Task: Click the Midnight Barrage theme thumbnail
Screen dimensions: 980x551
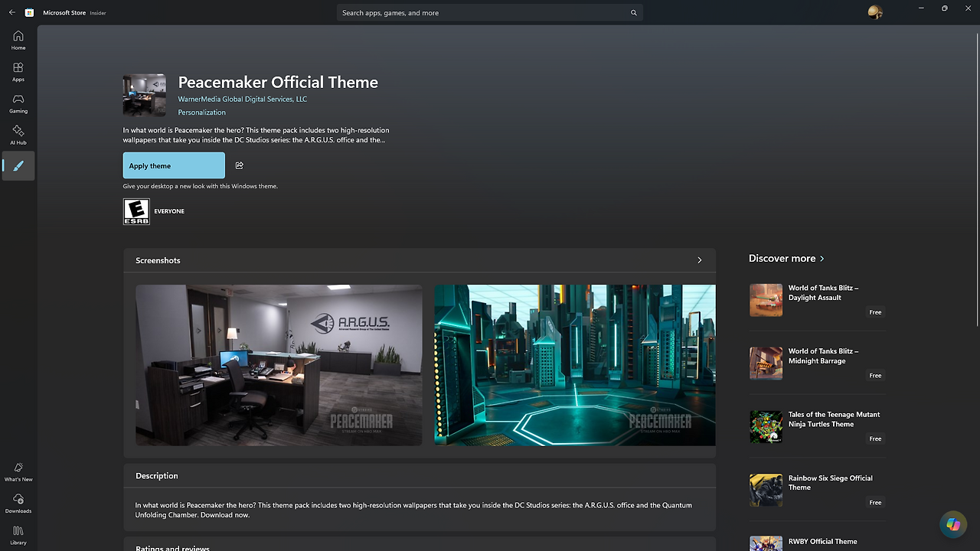Action: [x=766, y=364]
